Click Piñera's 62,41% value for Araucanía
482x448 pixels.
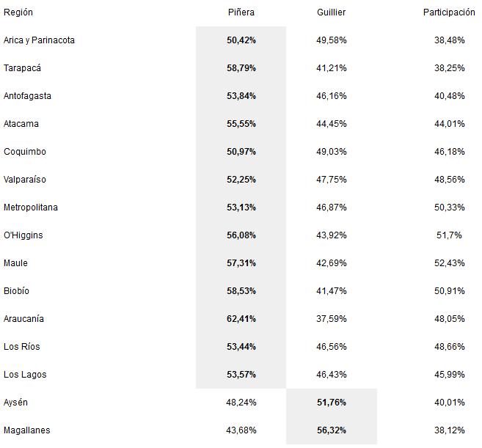[241, 319]
